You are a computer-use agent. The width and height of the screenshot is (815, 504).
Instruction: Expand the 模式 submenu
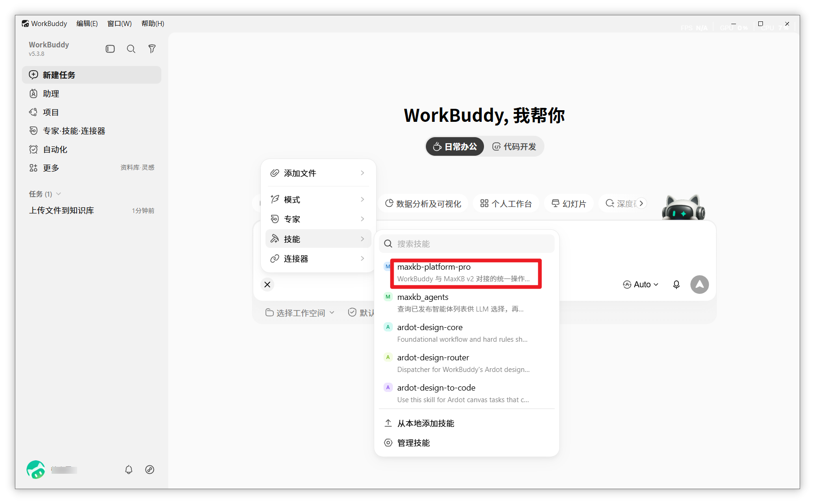[318, 199]
